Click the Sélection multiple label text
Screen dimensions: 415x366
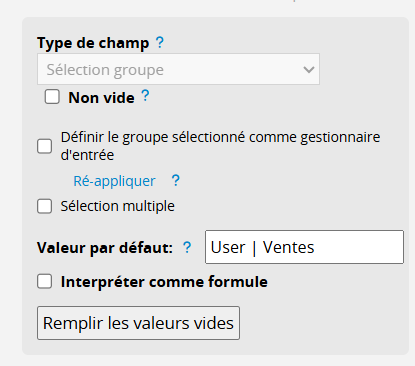[x=117, y=206]
